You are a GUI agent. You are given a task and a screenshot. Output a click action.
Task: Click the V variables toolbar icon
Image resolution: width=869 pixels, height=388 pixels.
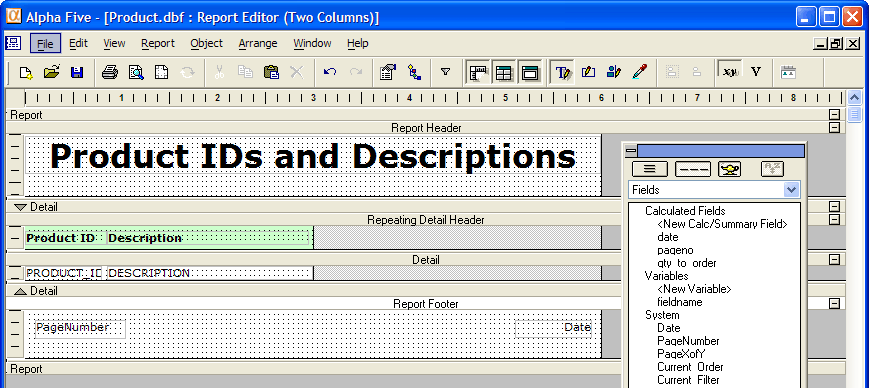coord(755,72)
